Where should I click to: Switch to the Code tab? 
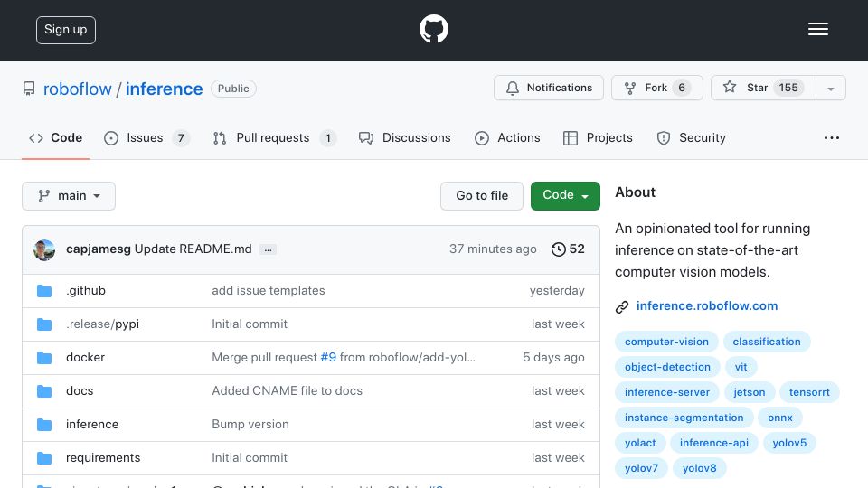pyautogui.click(x=55, y=137)
